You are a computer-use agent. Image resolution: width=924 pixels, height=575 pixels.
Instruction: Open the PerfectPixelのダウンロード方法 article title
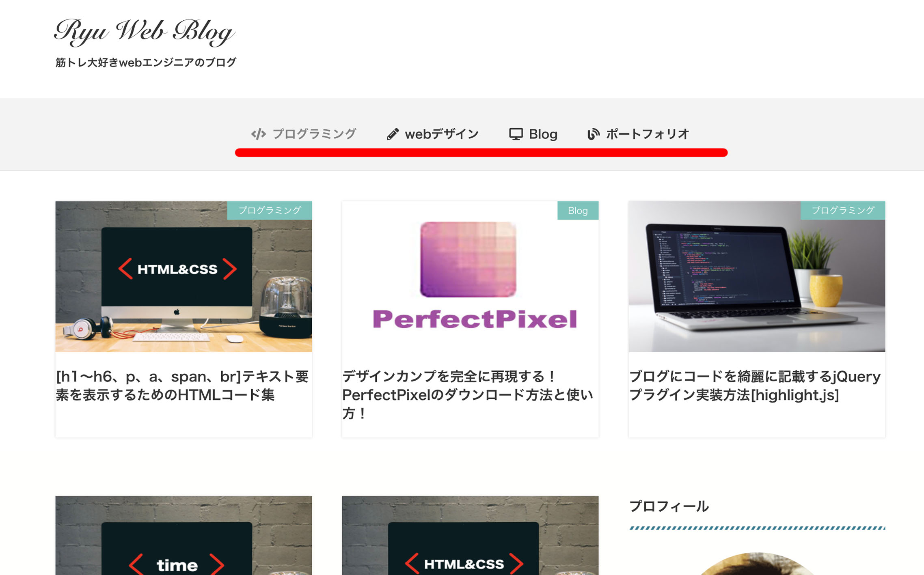pos(468,394)
